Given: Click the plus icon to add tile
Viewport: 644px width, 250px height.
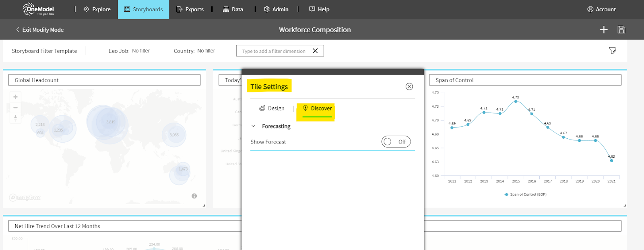Looking at the screenshot, I should (x=604, y=29).
